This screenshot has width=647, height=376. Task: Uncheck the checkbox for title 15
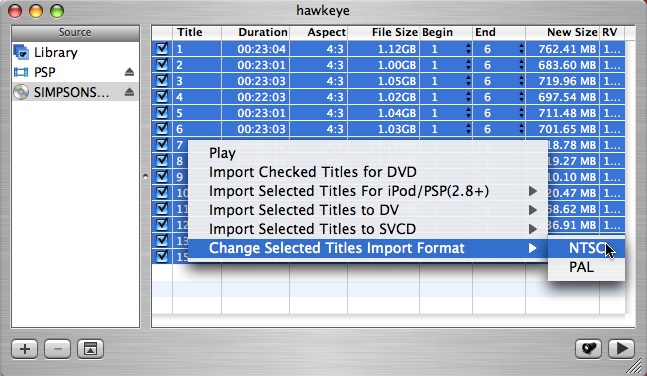click(x=162, y=256)
